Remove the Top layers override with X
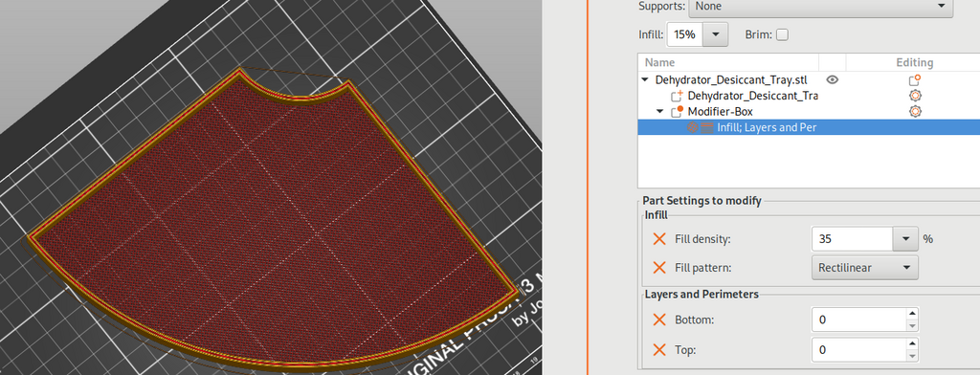 pyautogui.click(x=659, y=349)
